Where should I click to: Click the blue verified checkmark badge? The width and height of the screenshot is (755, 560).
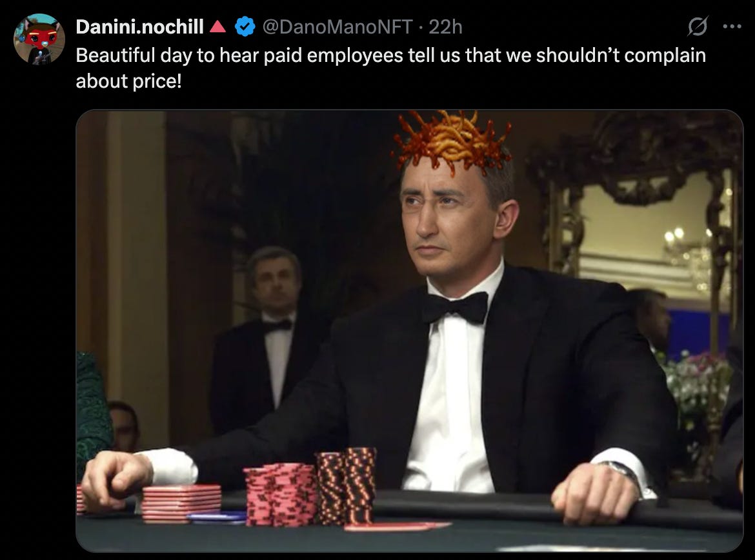tap(245, 26)
